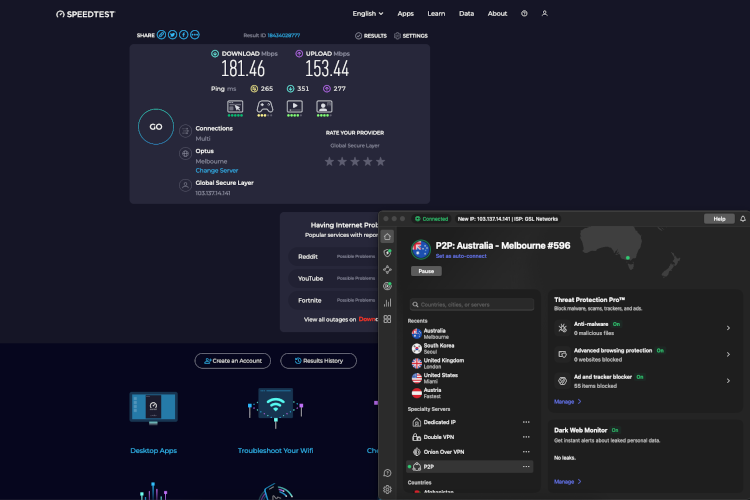
Task: Click Optus server globe icon
Action: pyautogui.click(x=186, y=154)
